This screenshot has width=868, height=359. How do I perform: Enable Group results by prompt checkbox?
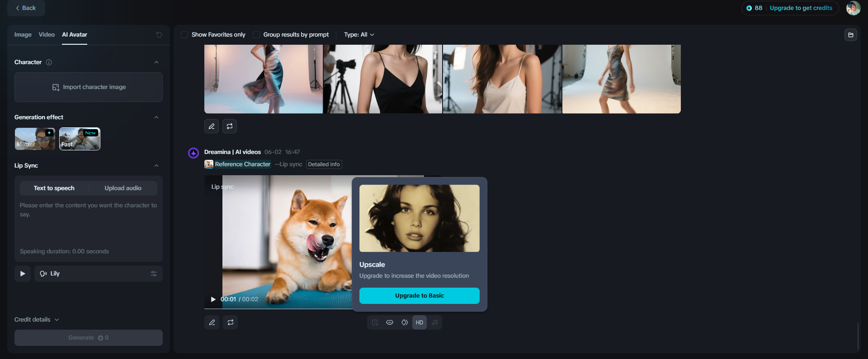[256, 35]
